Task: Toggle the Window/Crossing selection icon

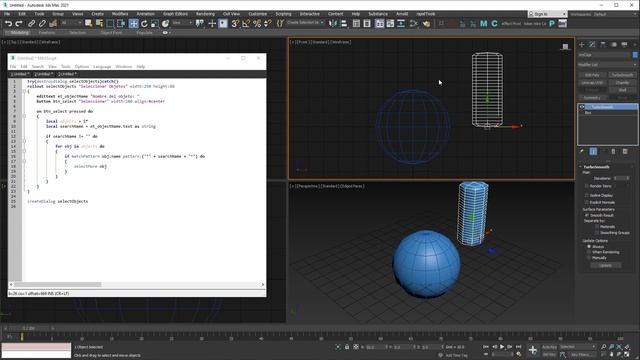Action: (x=121, y=24)
